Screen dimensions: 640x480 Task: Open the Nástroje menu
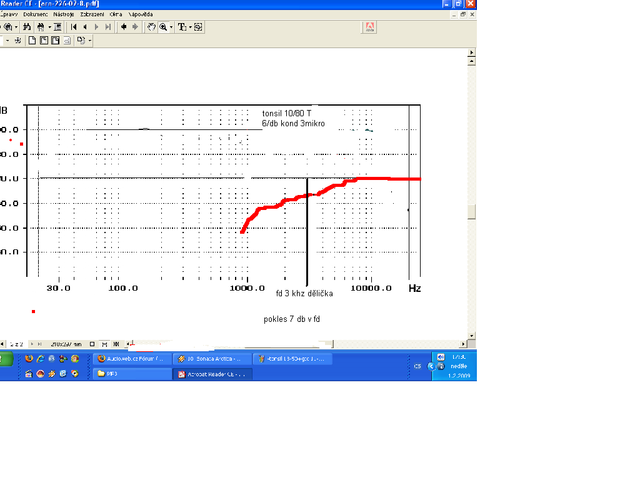[x=64, y=14]
